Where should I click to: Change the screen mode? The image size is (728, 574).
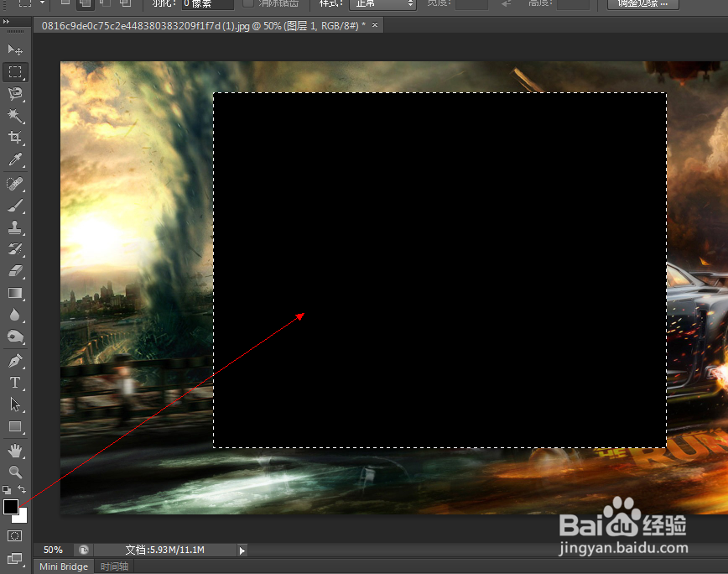click(15, 558)
